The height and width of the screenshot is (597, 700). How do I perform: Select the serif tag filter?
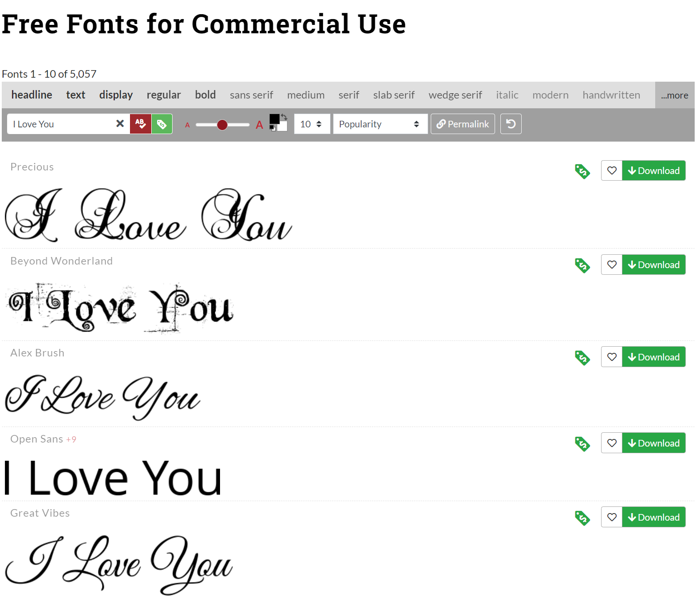[349, 95]
